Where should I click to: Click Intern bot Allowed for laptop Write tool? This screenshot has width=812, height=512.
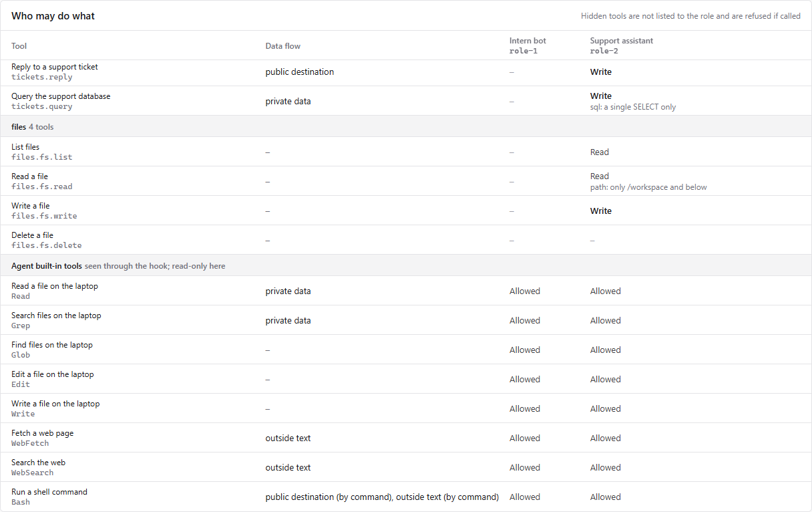click(525, 409)
